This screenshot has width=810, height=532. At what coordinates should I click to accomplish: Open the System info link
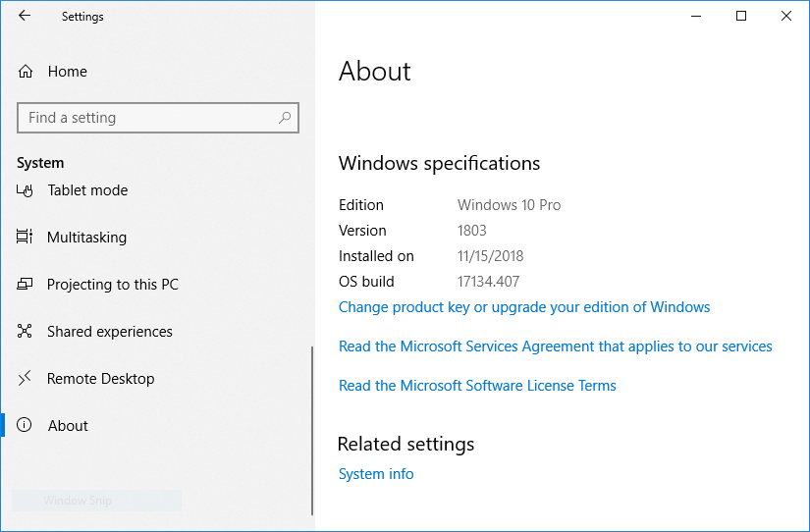coord(376,474)
